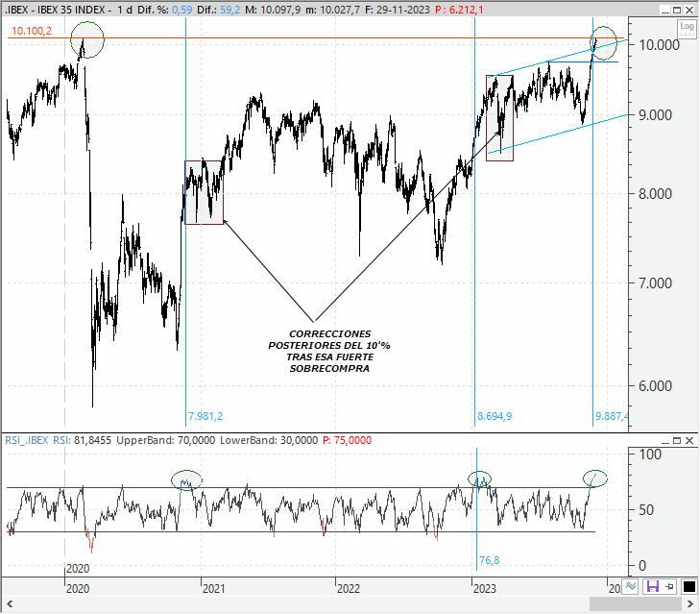The height and width of the screenshot is (614, 700).
Task: Open the black color swatch
Action: [x=689, y=586]
